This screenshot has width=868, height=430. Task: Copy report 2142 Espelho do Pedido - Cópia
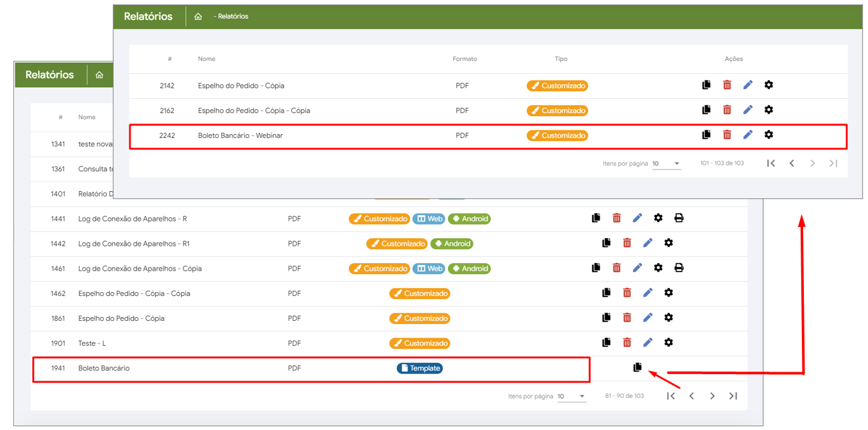[706, 85]
